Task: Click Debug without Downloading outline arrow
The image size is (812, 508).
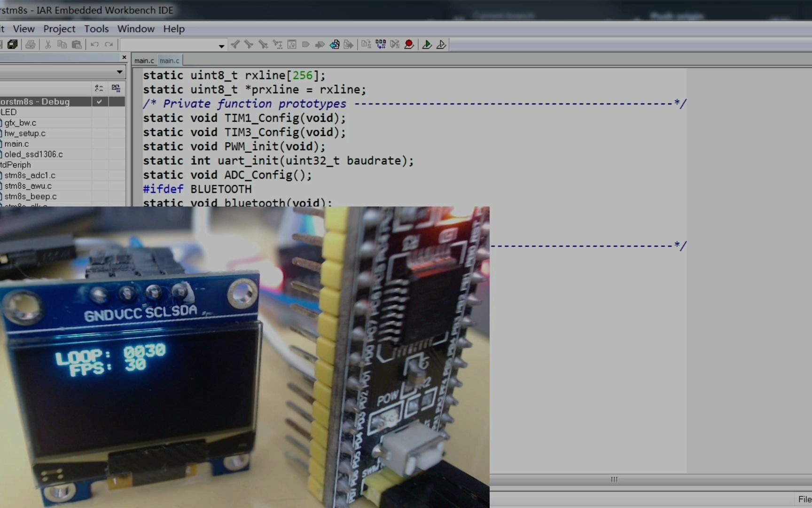Action: click(x=441, y=44)
